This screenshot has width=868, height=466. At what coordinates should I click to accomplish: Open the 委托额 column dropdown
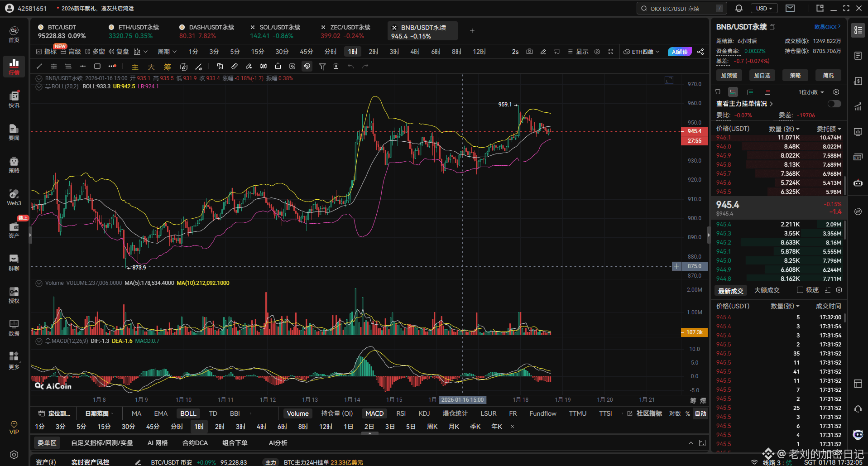click(x=829, y=129)
